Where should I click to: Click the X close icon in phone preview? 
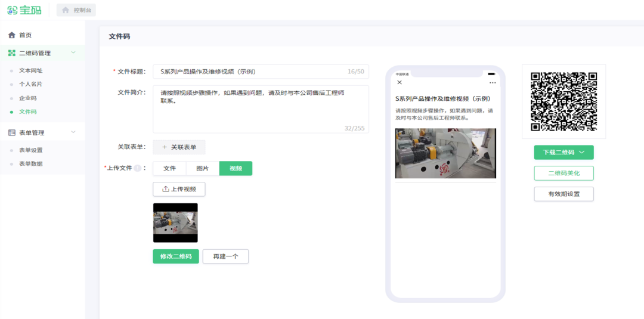pos(400,82)
